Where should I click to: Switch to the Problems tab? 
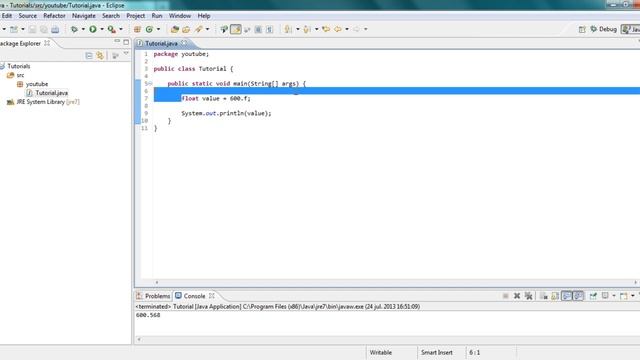(153, 296)
